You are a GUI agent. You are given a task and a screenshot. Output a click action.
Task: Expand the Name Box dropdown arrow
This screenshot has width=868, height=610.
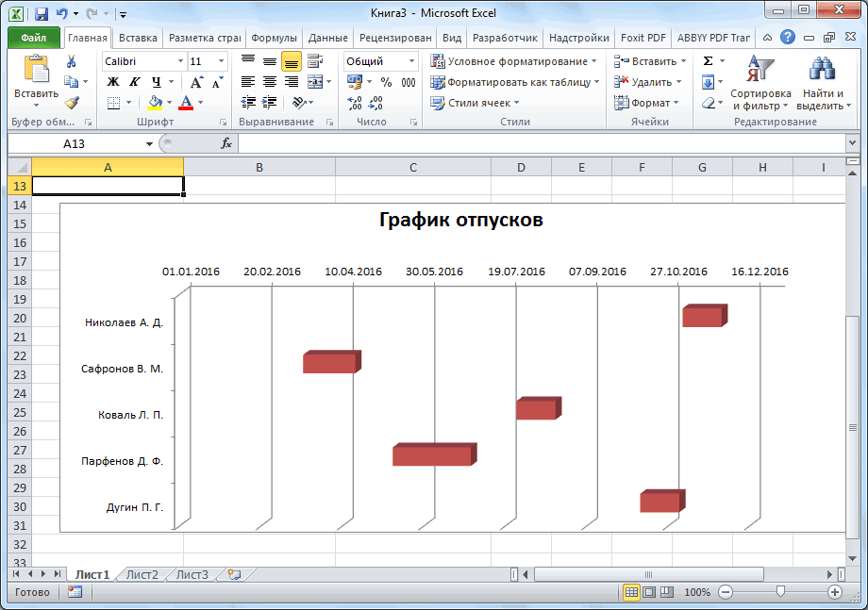pyautogui.click(x=149, y=143)
